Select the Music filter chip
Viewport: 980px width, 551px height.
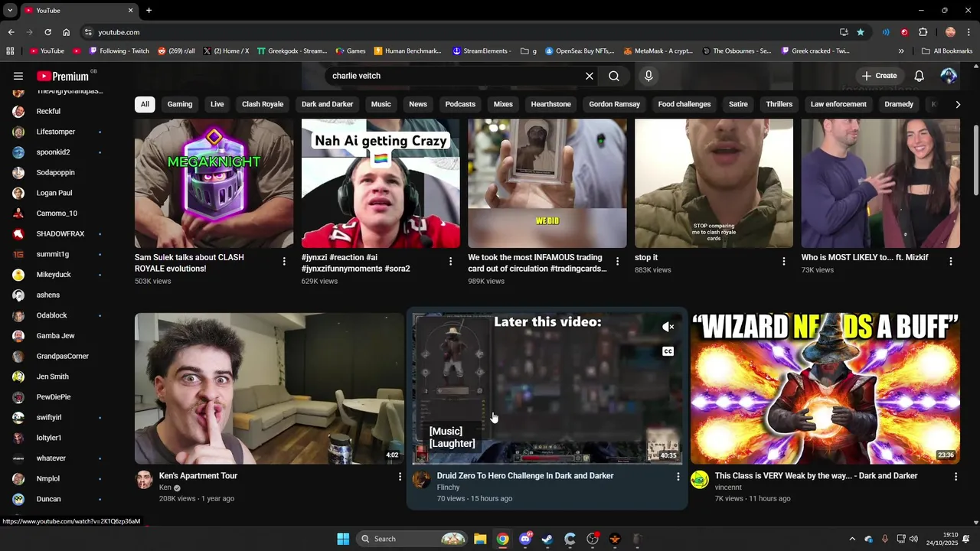(x=381, y=104)
